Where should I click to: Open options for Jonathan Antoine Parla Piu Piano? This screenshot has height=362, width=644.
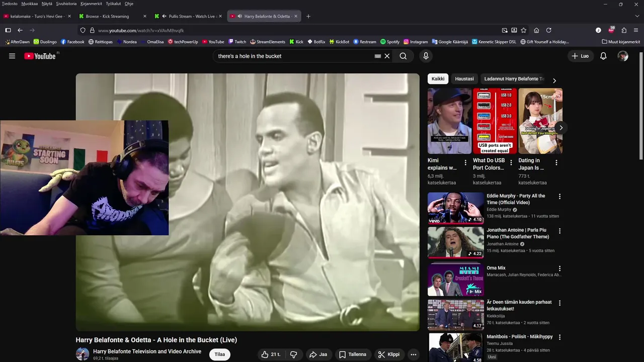tap(559, 231)
